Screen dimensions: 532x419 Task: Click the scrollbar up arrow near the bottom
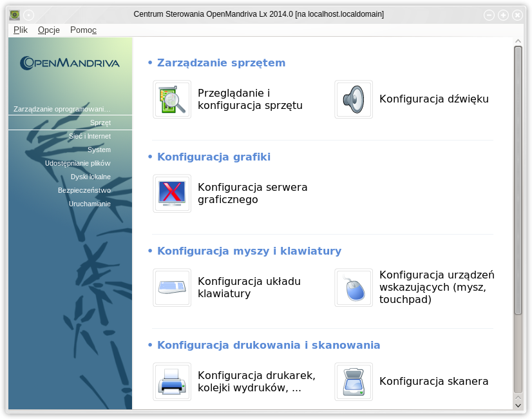coord(518,398)
